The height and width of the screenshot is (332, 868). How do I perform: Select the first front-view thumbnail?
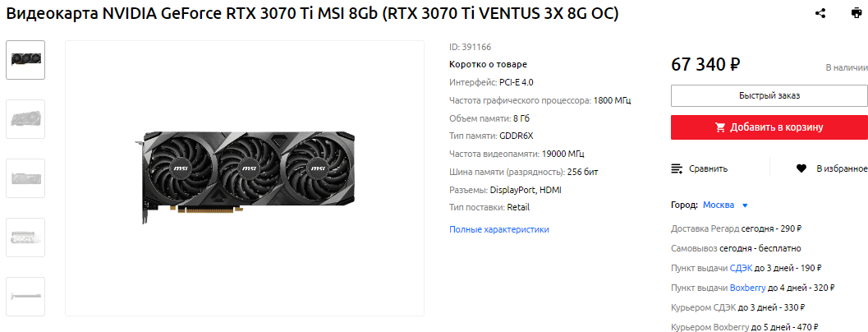point(25,60)
